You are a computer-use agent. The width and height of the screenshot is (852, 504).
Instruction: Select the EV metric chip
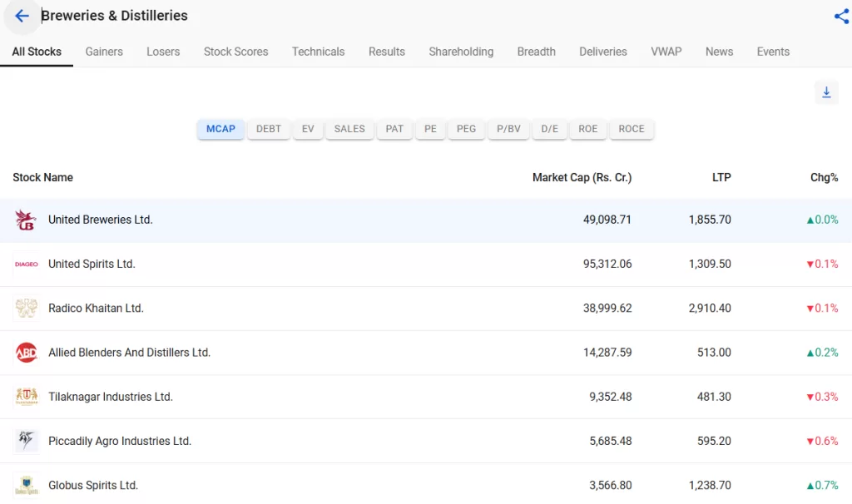pyautogui.click(x=308, y=129)
